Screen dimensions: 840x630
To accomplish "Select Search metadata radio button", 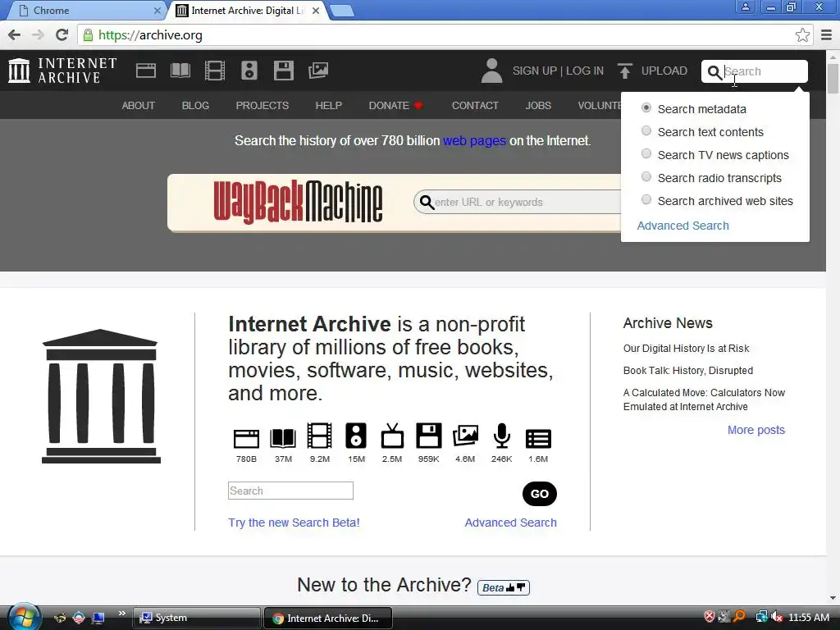I will pos(646,108).
